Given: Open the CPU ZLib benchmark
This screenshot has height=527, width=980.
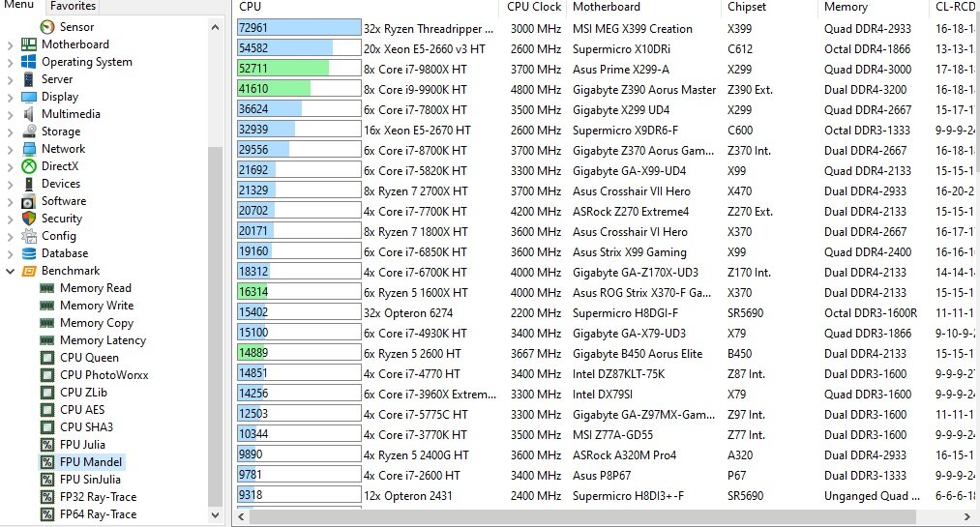Looking at the screenshot, I should pos(83,393).
